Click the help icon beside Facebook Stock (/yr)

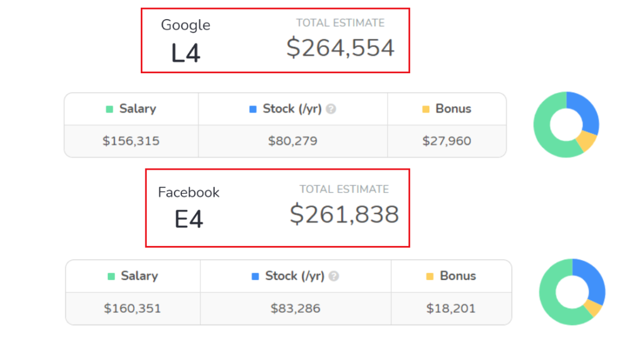click(x=334, y=276)
